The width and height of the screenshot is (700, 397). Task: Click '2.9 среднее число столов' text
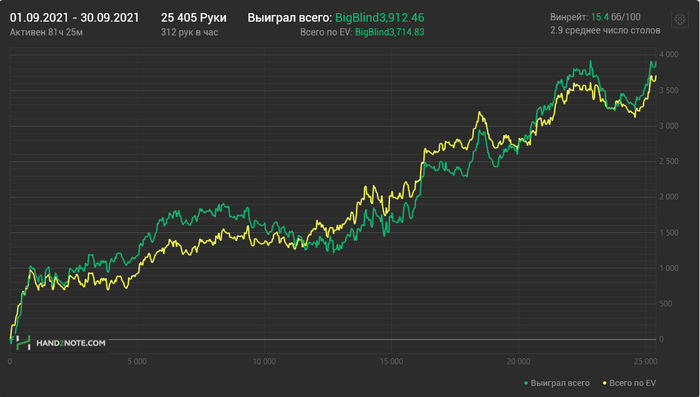(x=605, y=30)
